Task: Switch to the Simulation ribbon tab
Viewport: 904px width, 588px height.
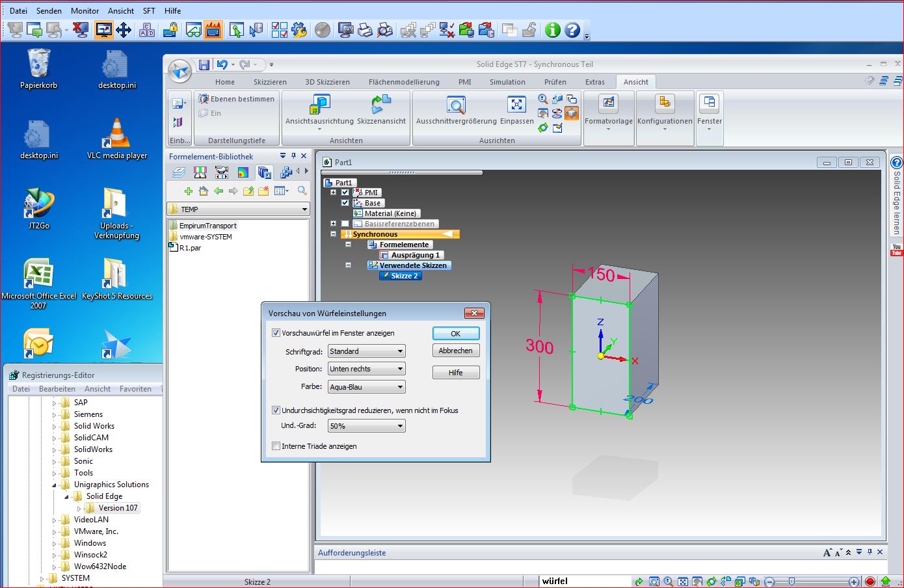Action: 507,82
